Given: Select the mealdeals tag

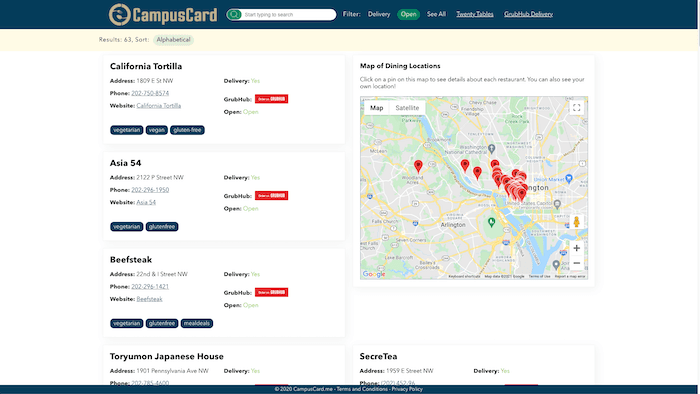Looking at the screenshot, I should pyautogui.click(x=197, y=323).
